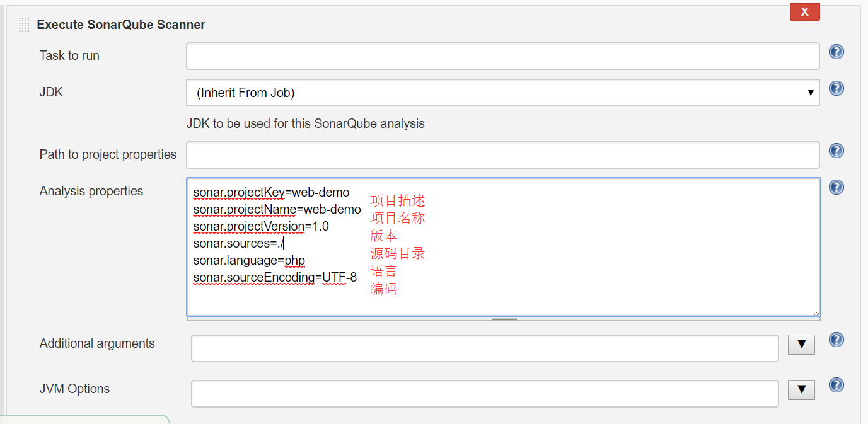Image resolution: width=868 pixels, height=424 pixels.
Task: Show help for JVM Options
Action: (836, 385)
